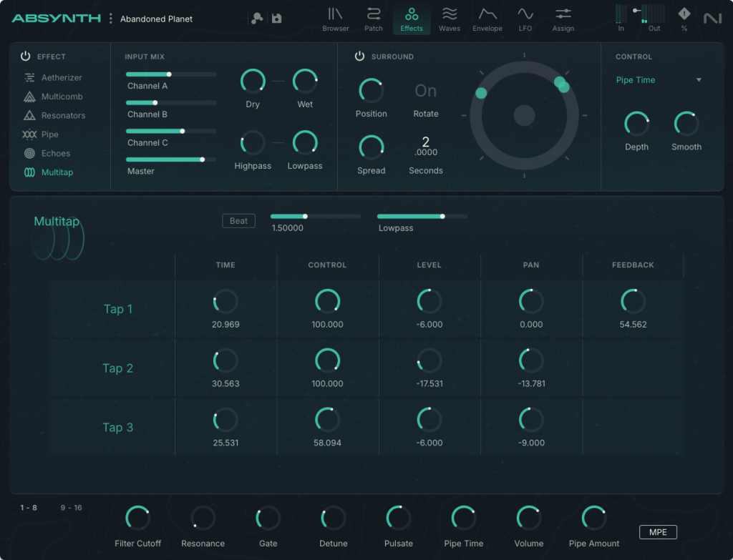Image resolution: width=733 pixels, height=560 pixels.
Task: Go to the LFO page
Action: point(525,19)
